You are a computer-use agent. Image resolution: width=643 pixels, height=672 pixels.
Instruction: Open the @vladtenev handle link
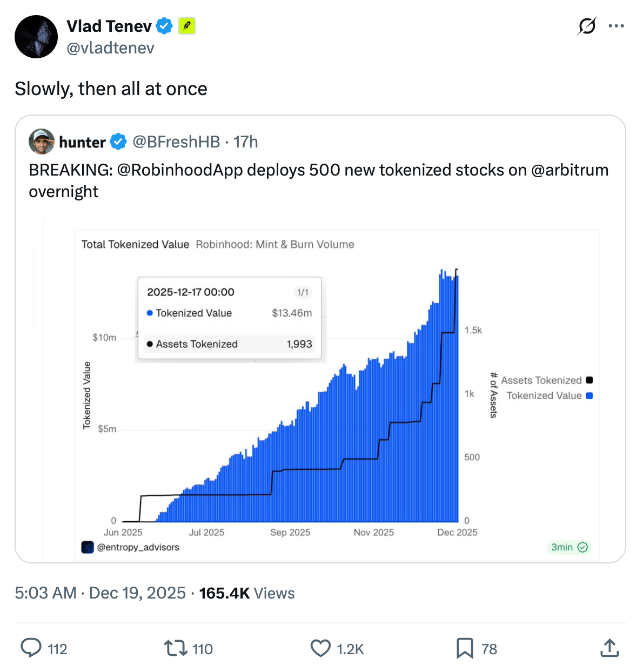pos(110,48)
